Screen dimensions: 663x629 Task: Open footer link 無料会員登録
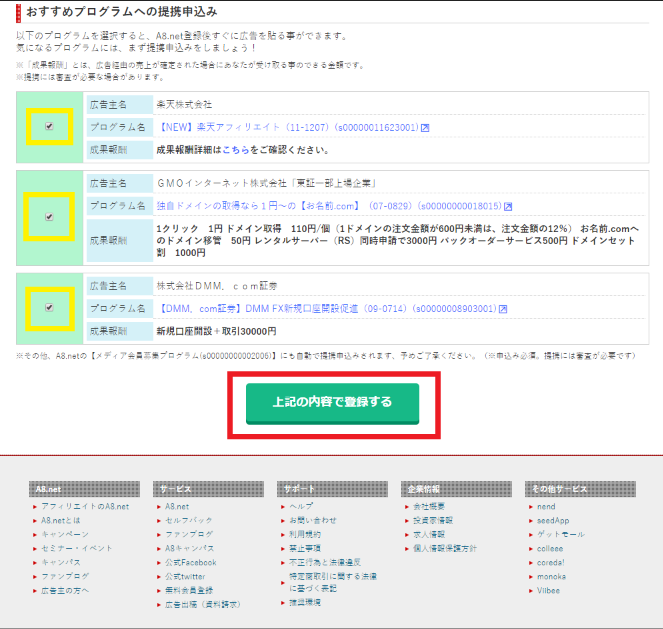click(189, 591)
